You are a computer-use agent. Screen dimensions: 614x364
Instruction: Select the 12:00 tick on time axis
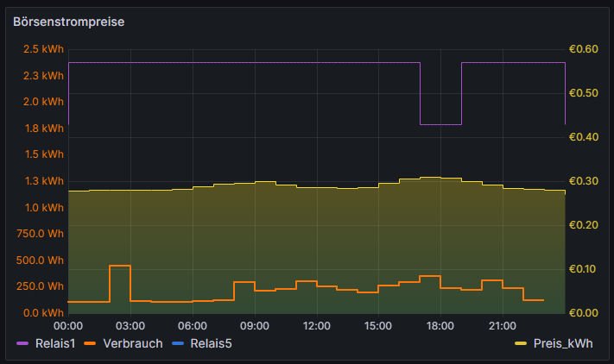click(317, 326)
